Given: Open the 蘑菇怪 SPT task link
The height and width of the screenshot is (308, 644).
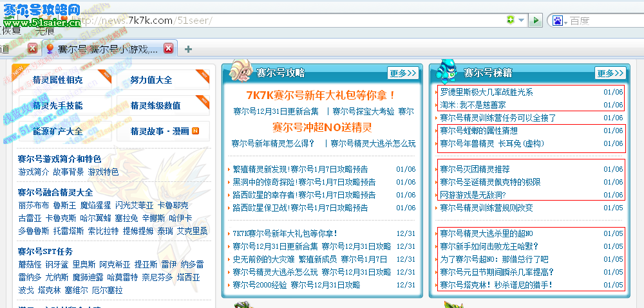Looking at the screenshot, I should coord(30,264).
